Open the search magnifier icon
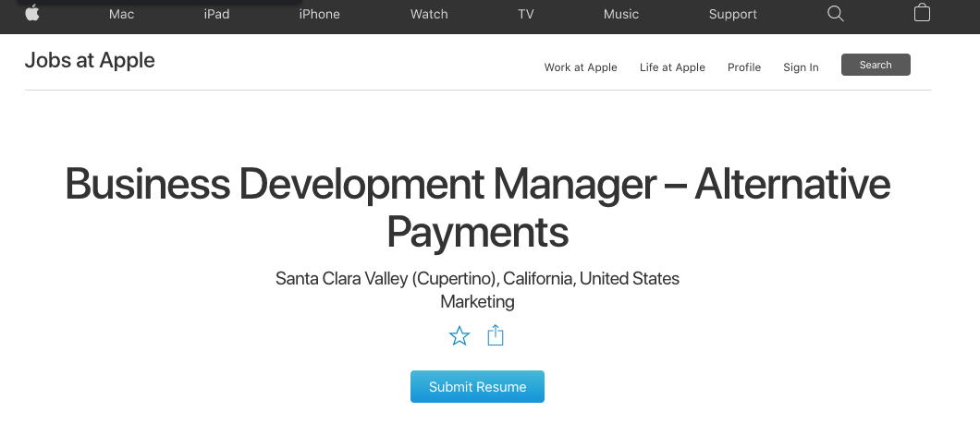980x424 pixels. (835, 14)
